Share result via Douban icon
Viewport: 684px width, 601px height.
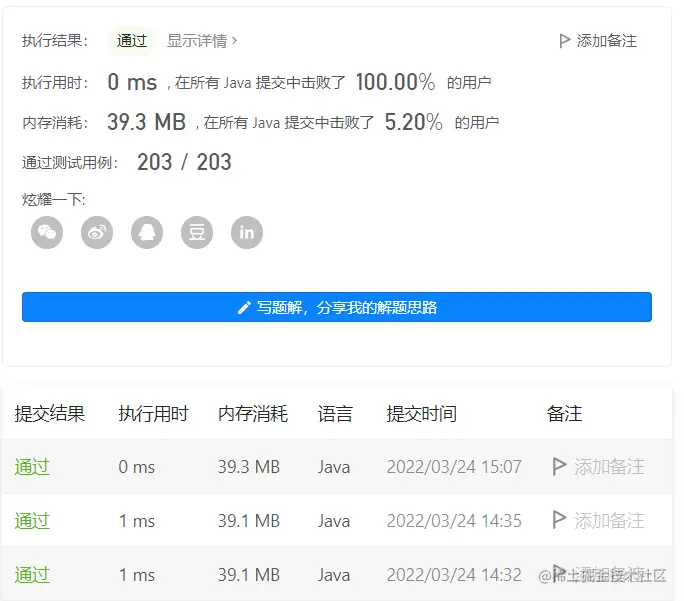pyautogui.click(x=197, y=232)
